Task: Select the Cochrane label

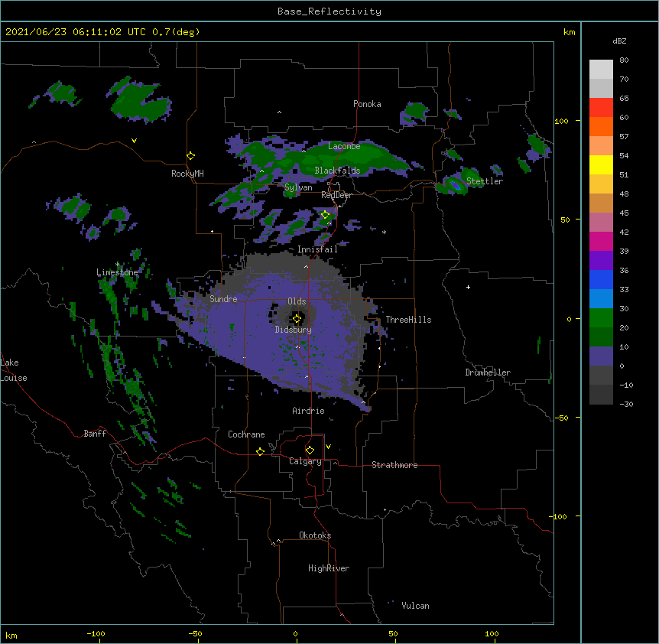Action: 246,434
